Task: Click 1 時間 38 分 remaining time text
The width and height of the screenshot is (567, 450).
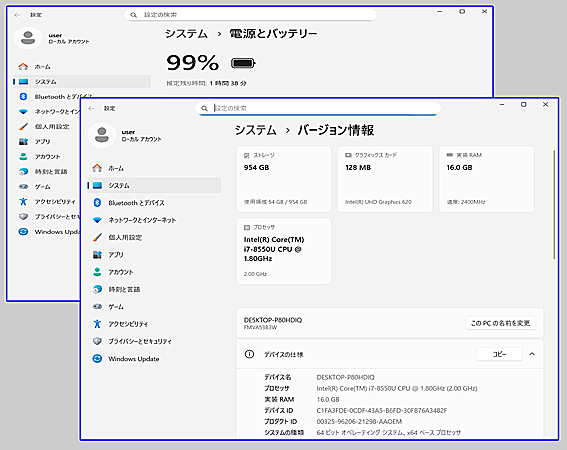Action: click(228, 83)
